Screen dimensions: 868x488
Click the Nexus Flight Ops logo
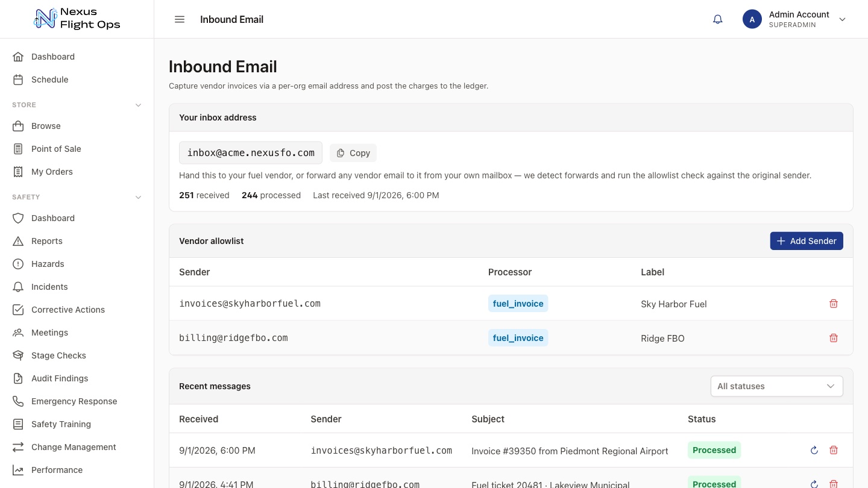pyautogui.click(x=77, y=19)
